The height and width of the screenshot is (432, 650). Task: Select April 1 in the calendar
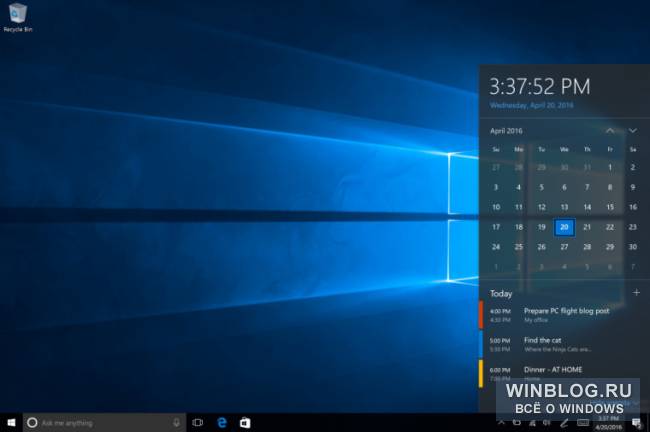coord(610,167)
